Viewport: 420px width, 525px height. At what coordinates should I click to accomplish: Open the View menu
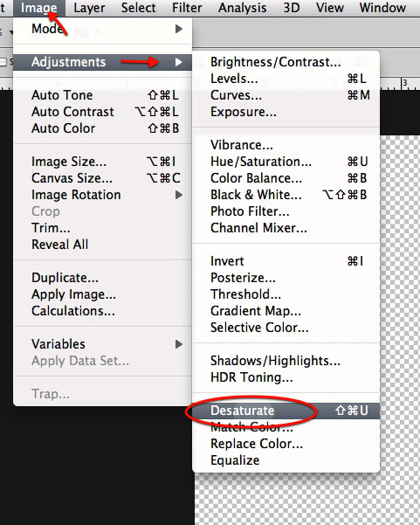pos(330,8)
